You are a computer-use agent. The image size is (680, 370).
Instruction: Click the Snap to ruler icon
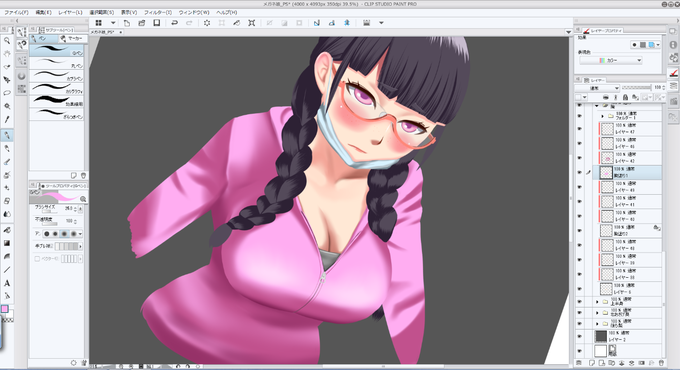tap(317, 23)
